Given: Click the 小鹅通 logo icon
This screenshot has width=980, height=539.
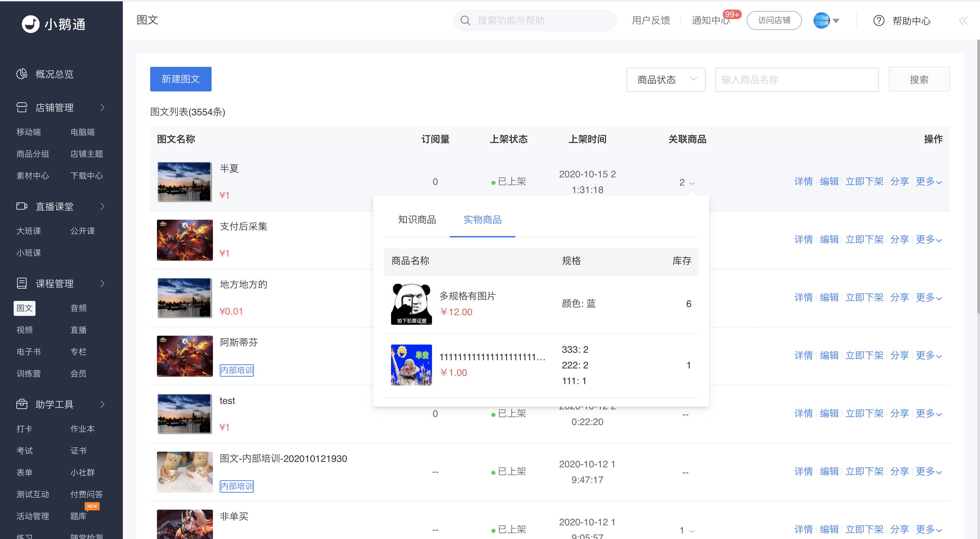Looking at the screenshot, I should click(x=30, y=24).
